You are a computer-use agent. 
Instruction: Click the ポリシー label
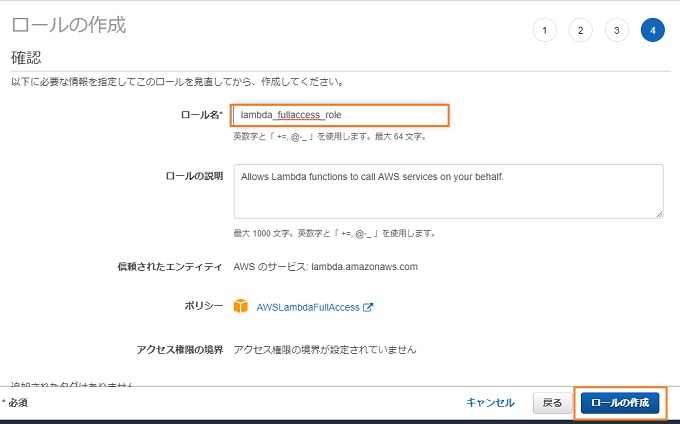point(204,306)
